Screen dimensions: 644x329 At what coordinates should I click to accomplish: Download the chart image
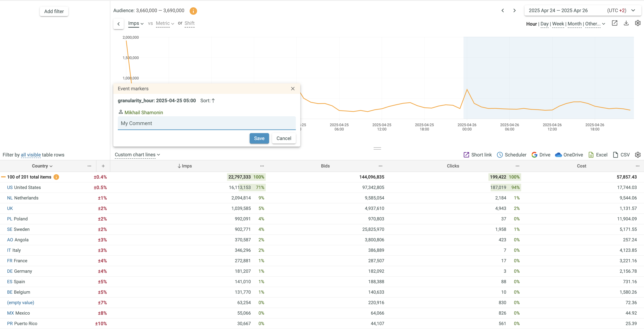point(626,23)
